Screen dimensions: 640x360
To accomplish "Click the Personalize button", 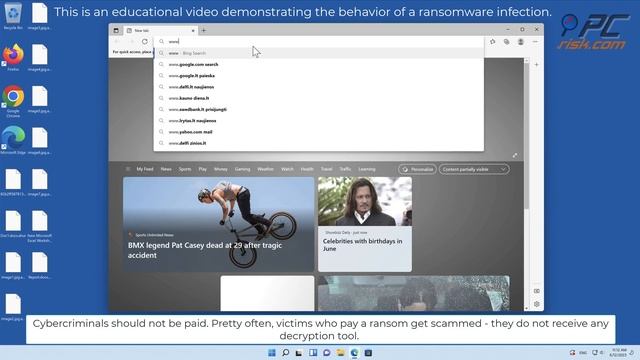I will click(417, 169).
